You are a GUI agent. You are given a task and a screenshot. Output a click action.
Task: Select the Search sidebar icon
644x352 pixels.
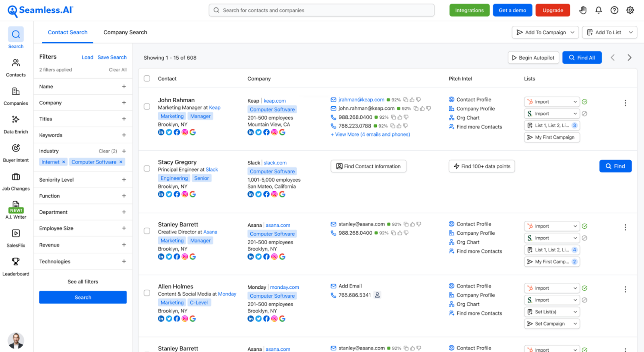click(x=16, y=34)
